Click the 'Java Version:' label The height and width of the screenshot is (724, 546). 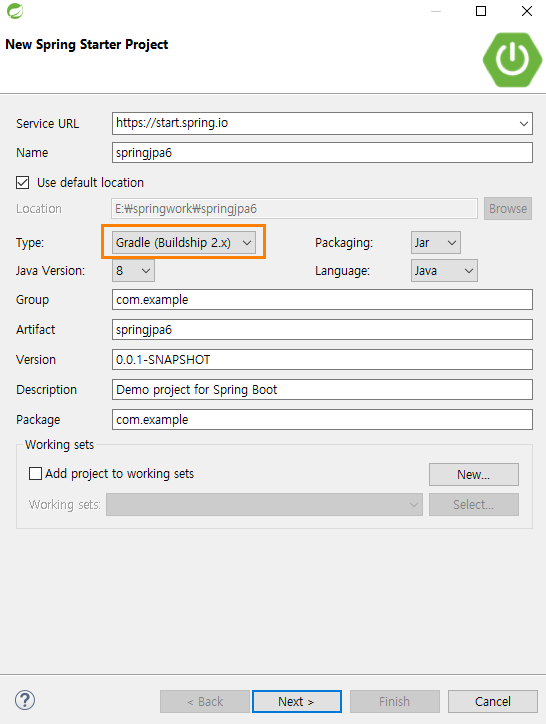(x=50, y=271)
